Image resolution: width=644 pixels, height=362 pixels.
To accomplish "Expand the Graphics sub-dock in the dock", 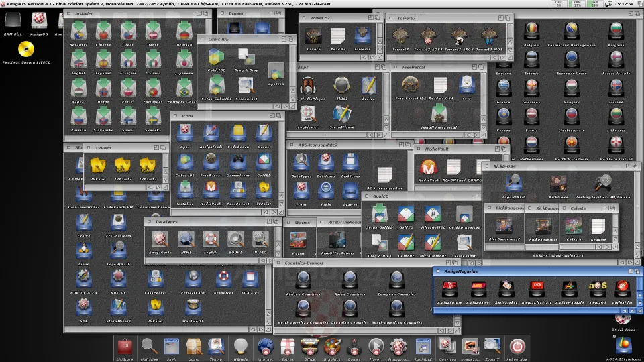I will coord(332,347).
